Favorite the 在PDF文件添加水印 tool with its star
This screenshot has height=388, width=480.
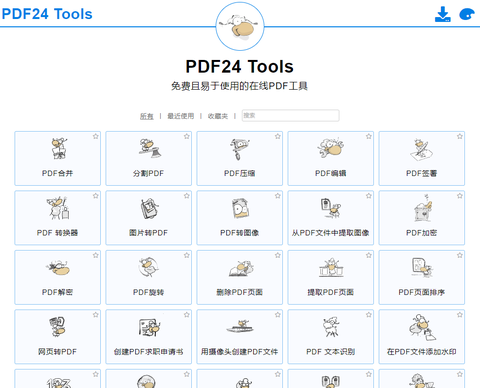point(460,315)
